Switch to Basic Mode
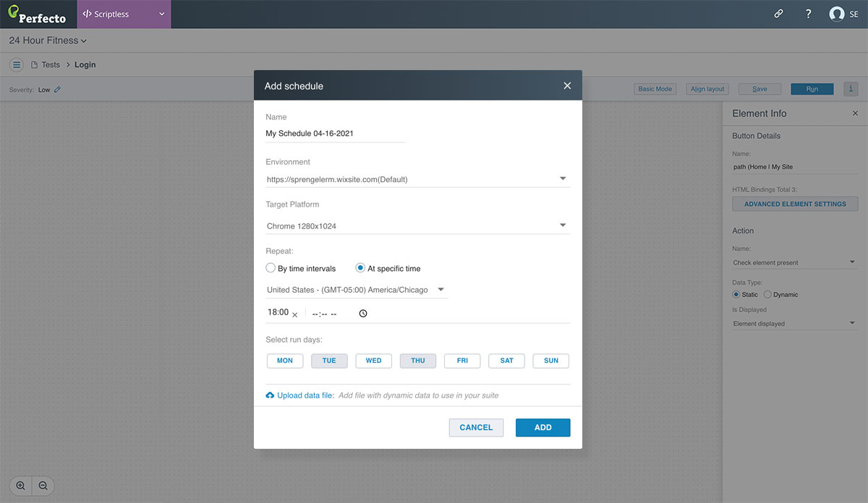The image size is (868, 503). pos(655,89)
